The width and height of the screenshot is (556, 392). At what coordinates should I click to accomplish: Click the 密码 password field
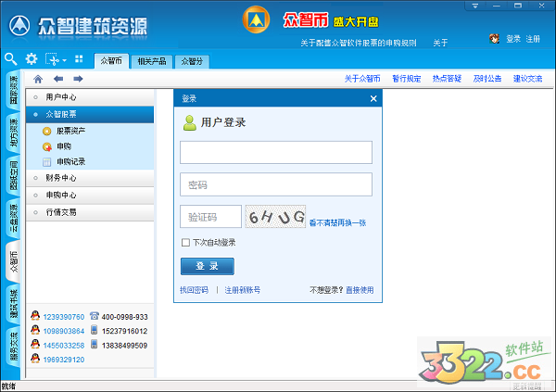click(x=276, y=184)
